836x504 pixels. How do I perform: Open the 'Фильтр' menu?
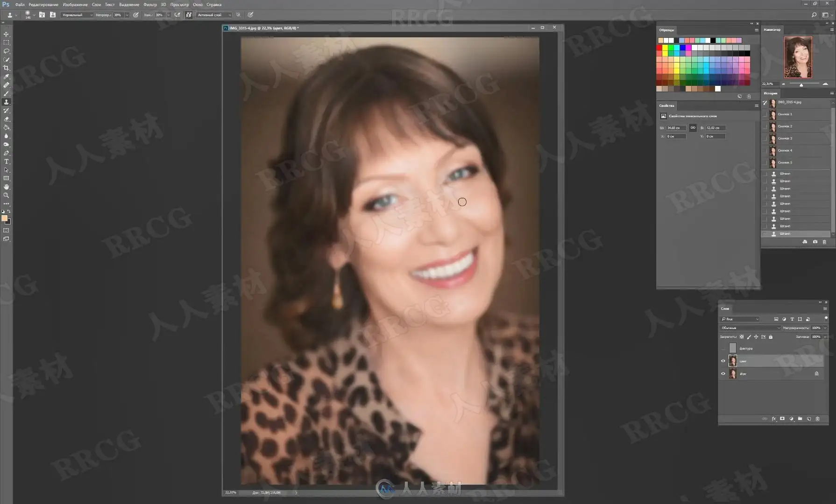[x=150, y=5]
